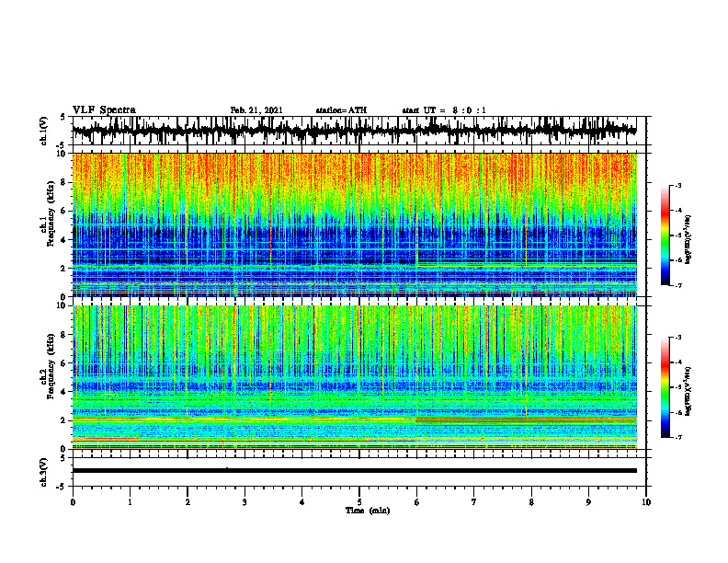Click the "-7" label on ch.1 color bar

pyautogui.click(x=678, y=285)
